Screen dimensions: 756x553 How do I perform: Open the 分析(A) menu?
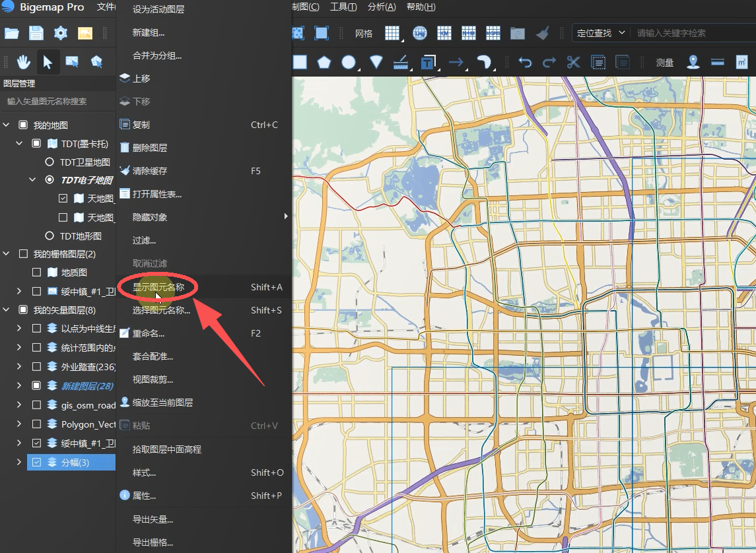(382, 7)
